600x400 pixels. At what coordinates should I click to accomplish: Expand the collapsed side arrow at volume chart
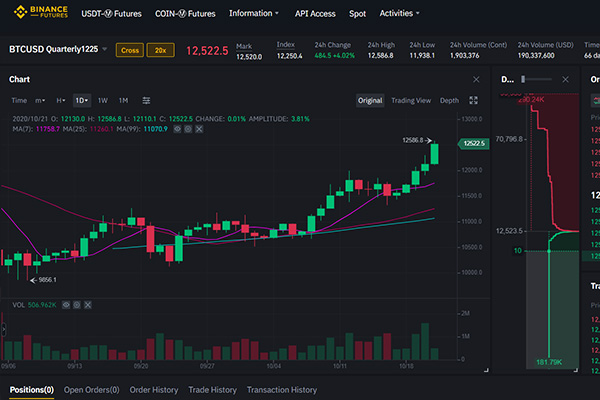[x=4, y=330]
